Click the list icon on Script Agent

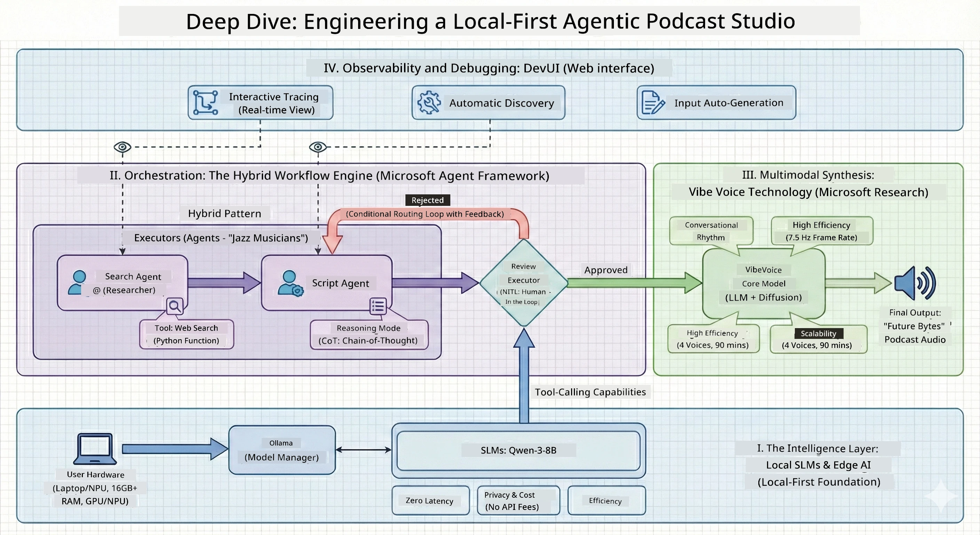[378, 306]
